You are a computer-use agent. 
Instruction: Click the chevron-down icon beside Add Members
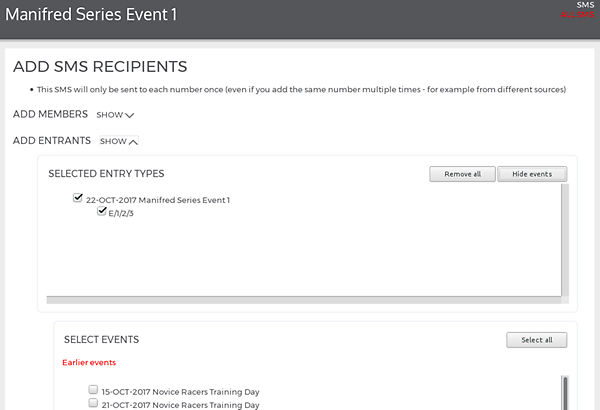130,115
